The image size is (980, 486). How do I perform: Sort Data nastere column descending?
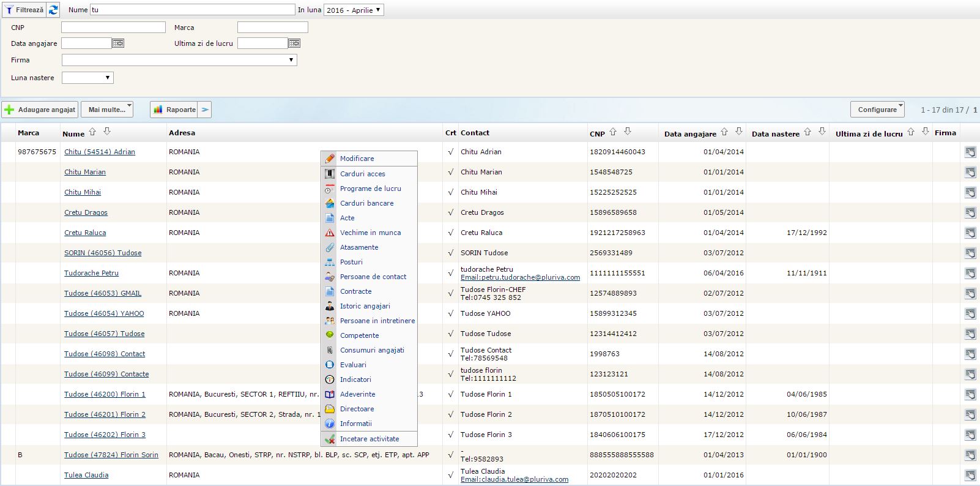pyautogui.click(x=822, y=132)
